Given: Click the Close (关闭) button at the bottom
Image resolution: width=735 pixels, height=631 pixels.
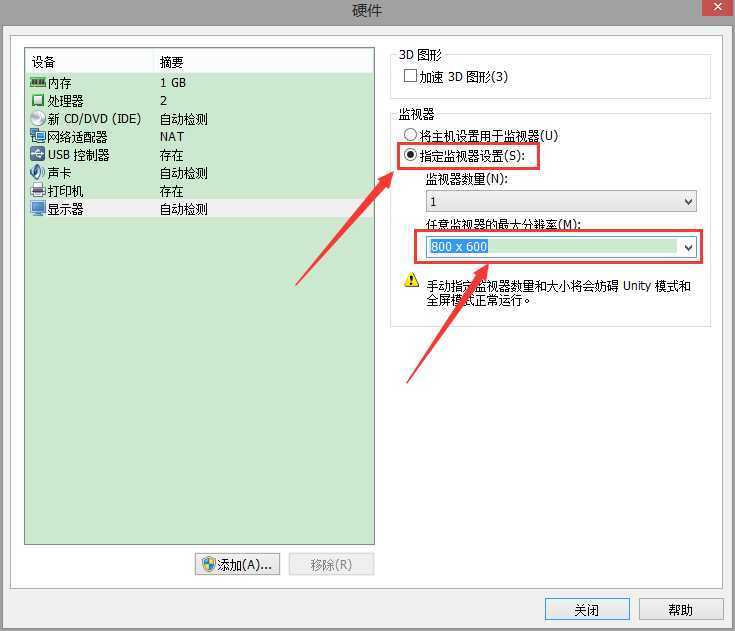Looking at the screenshot, I should [587, 609].
